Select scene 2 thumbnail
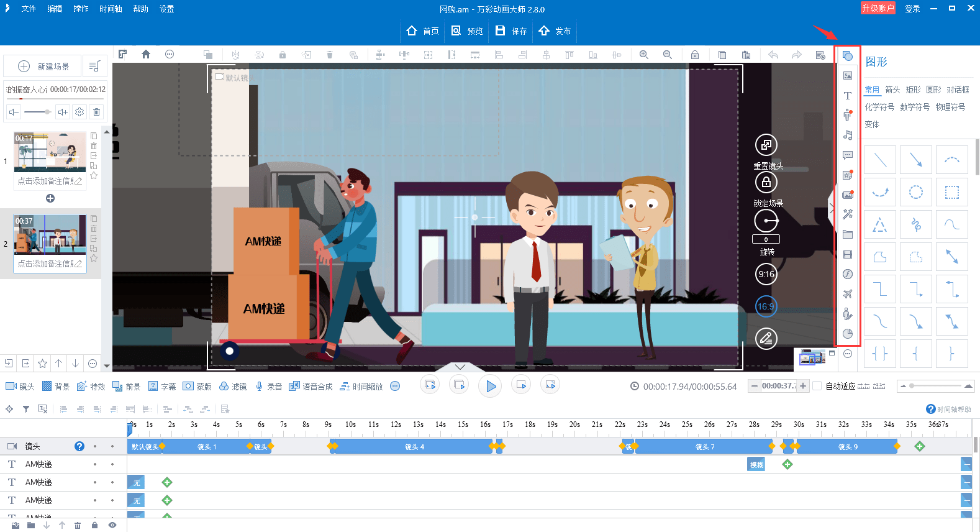Screen dimensions: 980x532 pyautogui.click(x=50, y=235)
